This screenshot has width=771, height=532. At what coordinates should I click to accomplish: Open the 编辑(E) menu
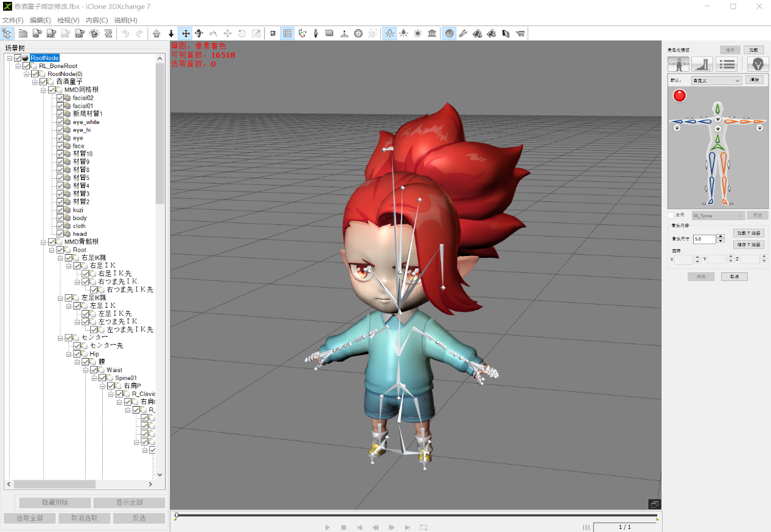[x=40, y=20]
